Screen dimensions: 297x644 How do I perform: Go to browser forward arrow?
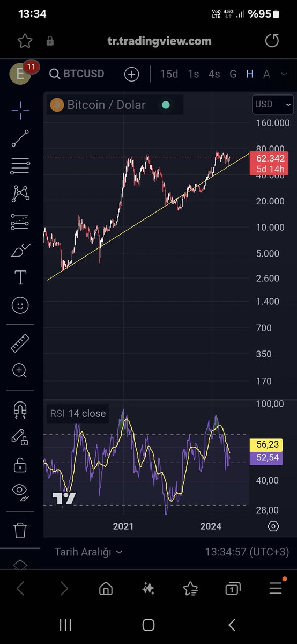pos(64,589)
